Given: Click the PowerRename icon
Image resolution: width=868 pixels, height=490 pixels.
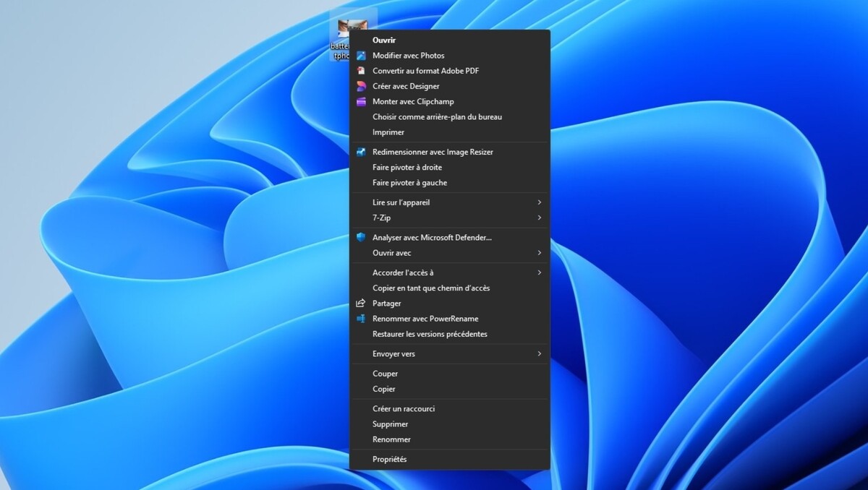Looking at the screenshot, I should tap(361, 319).
